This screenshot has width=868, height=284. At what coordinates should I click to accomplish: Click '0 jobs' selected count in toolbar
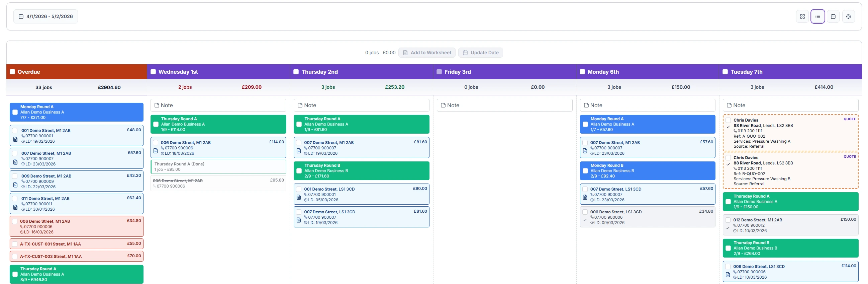(372, 53)
